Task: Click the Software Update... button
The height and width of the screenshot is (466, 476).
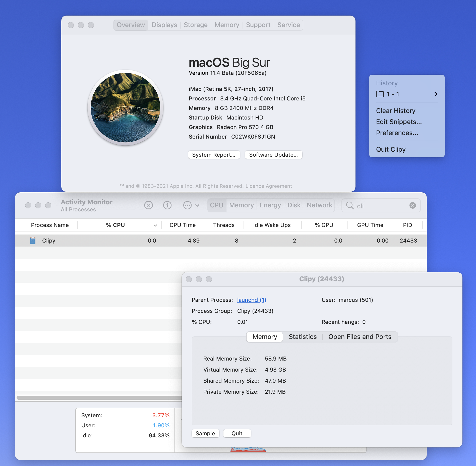Action: pyautogui.click(x=273, y=155)
